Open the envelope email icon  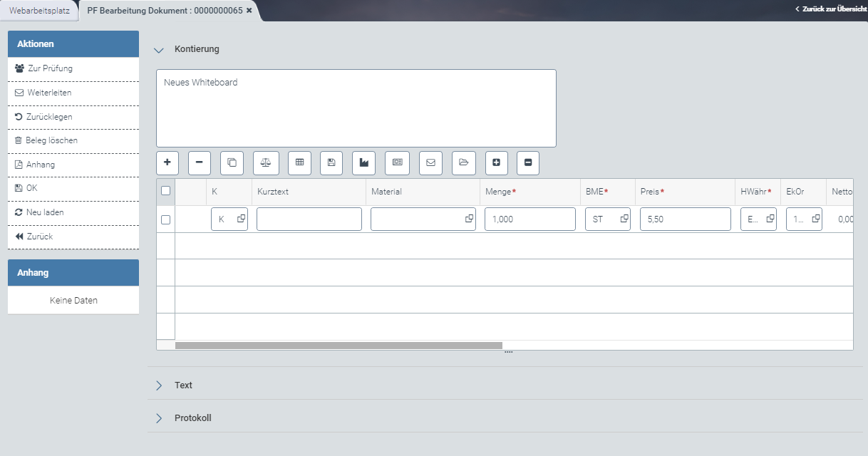pyautogui.click(x=430, y=162)
